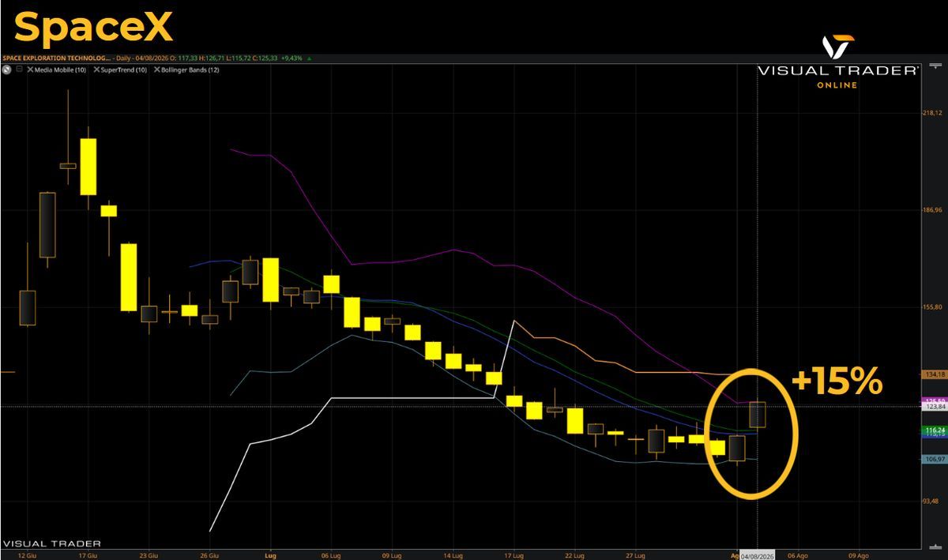948x560 pixels.
Task: Select the SuperTrend (10) label
Action: point(125,70)
